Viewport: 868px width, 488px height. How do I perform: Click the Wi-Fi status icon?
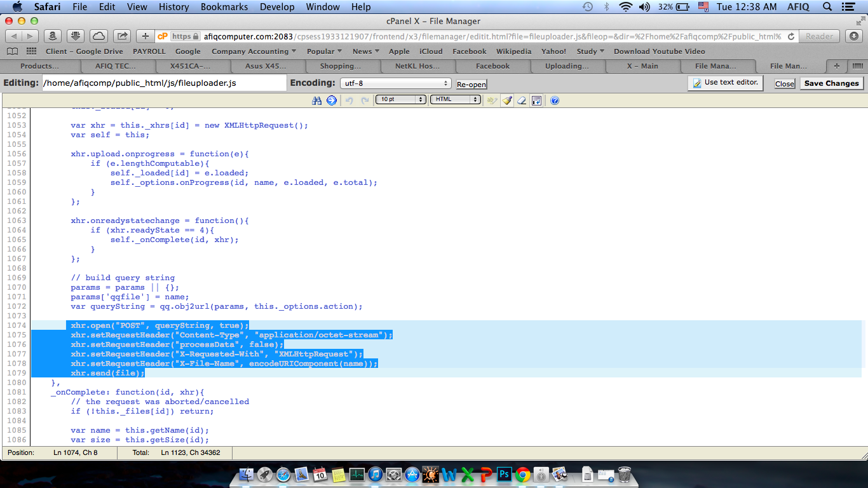point(625,7)
